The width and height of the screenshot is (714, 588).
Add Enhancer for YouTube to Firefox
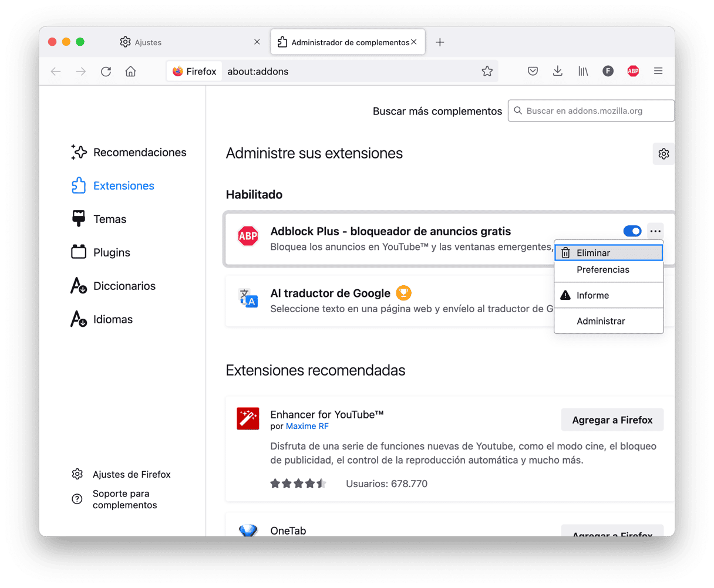click(x=612, y=420)
